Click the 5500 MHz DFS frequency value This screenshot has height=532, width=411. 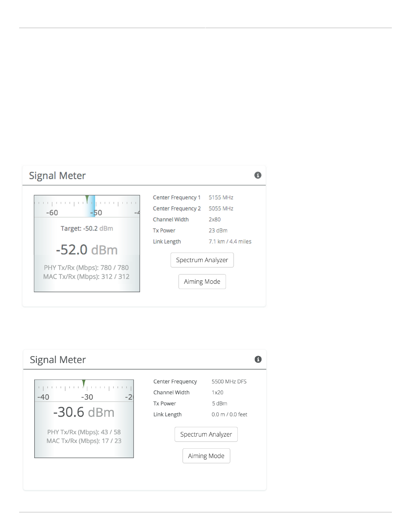[x=229, y=382]
